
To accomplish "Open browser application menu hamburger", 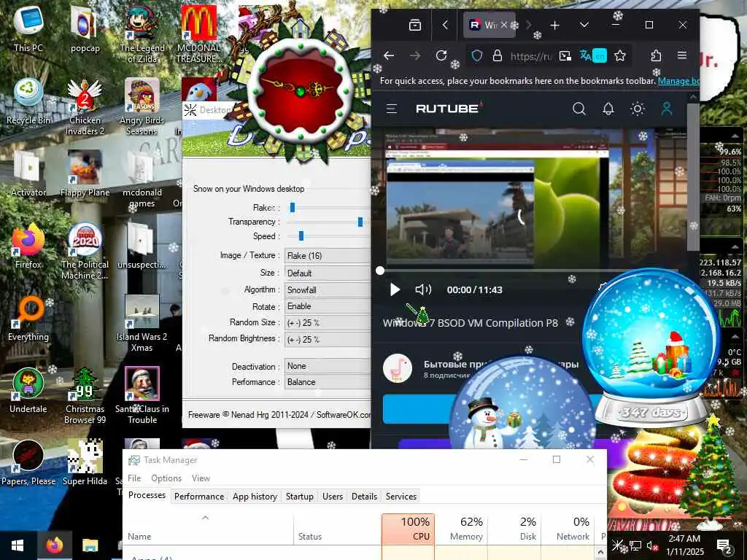I will 682,55.
